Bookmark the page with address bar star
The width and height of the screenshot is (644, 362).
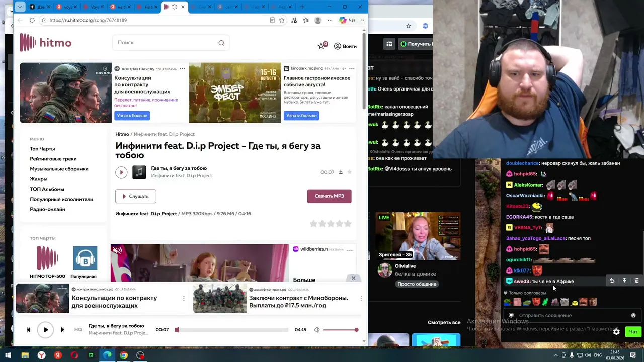[x=282, y=20]
